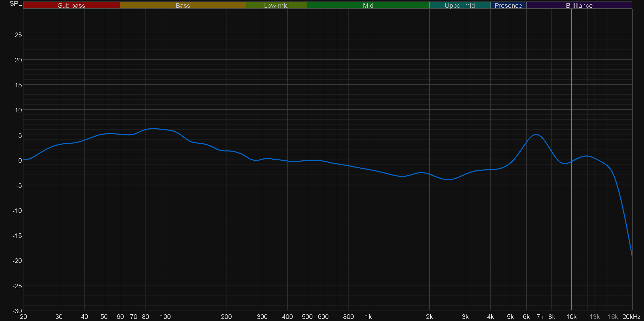
Task: Click the -30 dB level label
Action: [x=17, y=311]
